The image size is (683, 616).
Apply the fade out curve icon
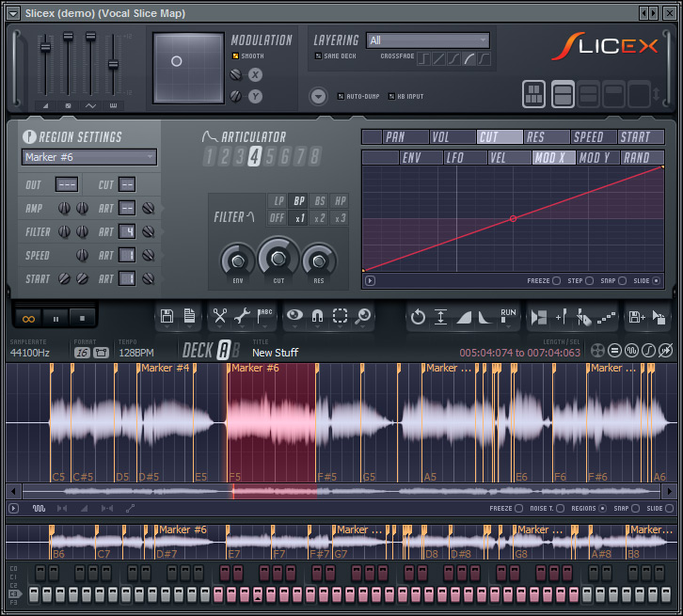[484, 318]
